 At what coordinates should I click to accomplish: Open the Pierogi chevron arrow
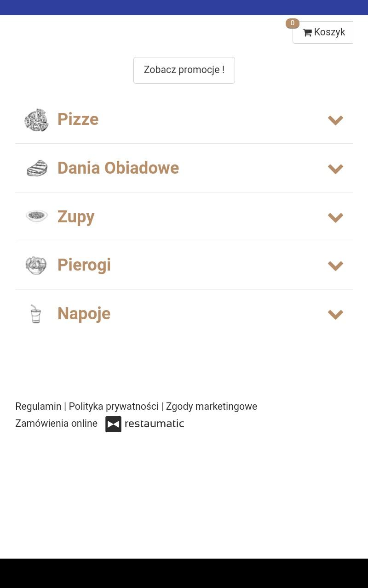click(335, 266)
